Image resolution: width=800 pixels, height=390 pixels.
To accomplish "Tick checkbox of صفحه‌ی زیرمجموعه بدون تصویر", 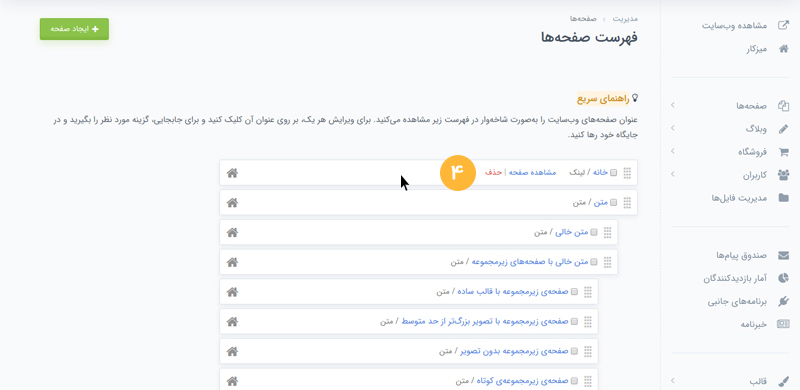I will point(574,352).
